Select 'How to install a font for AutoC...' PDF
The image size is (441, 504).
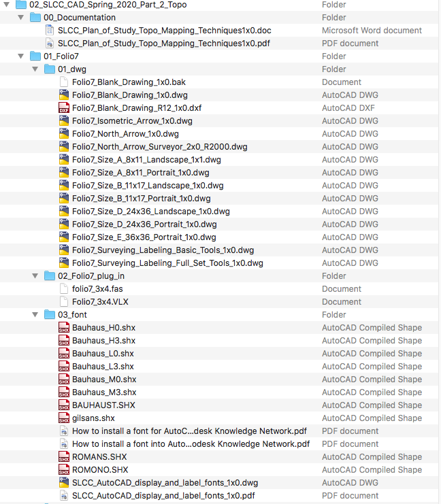[189, 431]
